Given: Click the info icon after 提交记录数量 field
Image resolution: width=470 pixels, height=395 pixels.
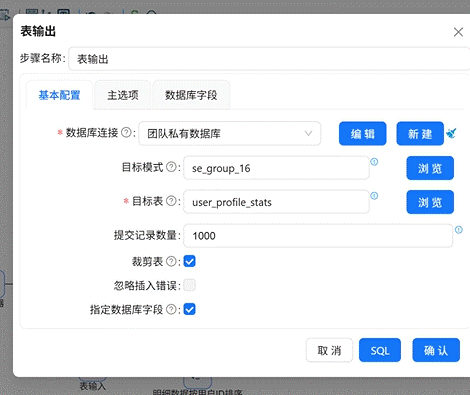Looking at the screenshot, I should (459, 230).
